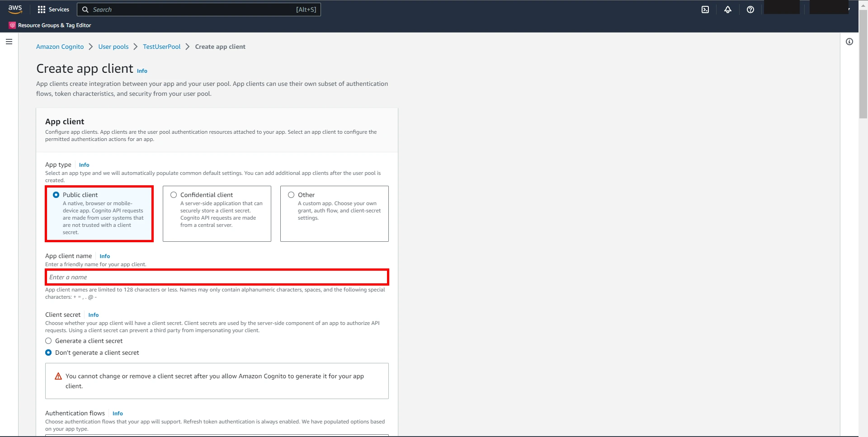
Task: Open Info link beside App type
Action: tap(84, 165)
